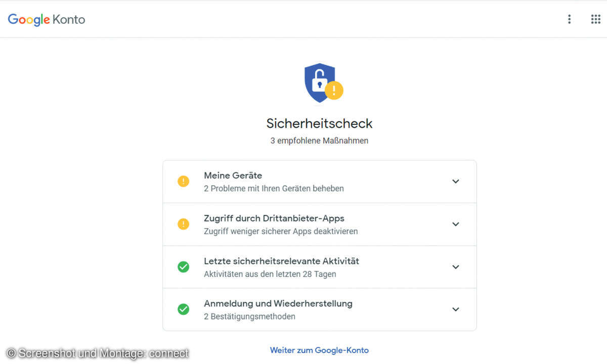Click the Zugriff durch Drittanbieter-Apps title
The height and width of the screenshot is (364, 607).
[x=274, y=218]
